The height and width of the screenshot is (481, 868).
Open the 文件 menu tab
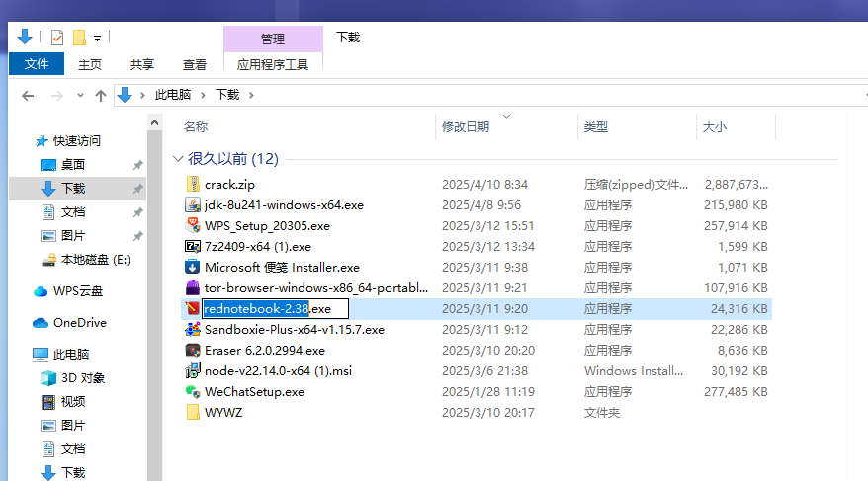coord(37,64)
